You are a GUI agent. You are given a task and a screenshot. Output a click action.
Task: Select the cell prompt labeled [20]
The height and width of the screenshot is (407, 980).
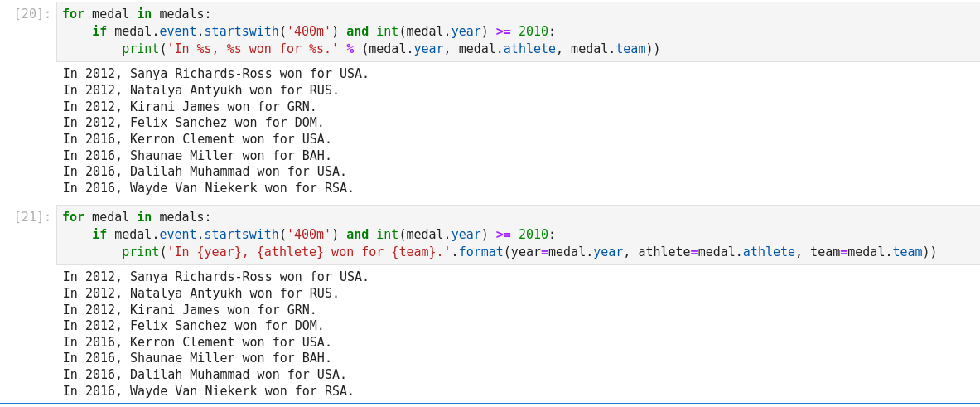tap(33, 14)
